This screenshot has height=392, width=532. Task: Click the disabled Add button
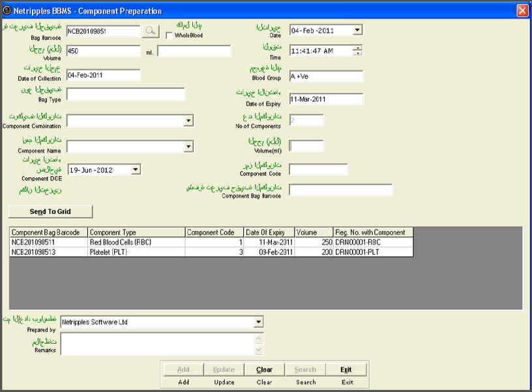[x=183, y=370]
